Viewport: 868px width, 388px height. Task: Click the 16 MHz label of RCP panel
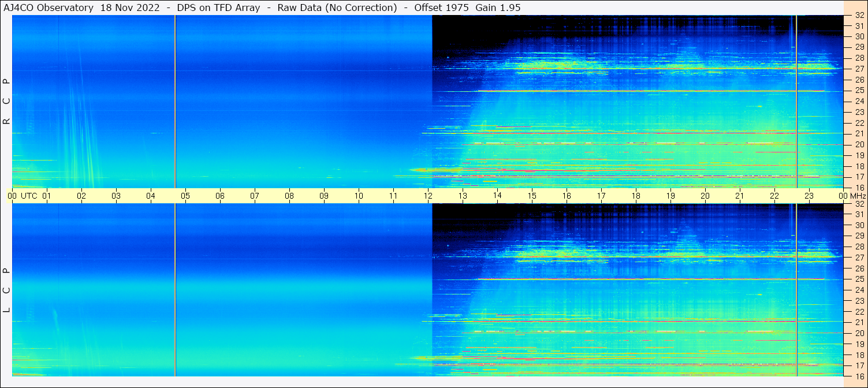(x=859, y=188)
